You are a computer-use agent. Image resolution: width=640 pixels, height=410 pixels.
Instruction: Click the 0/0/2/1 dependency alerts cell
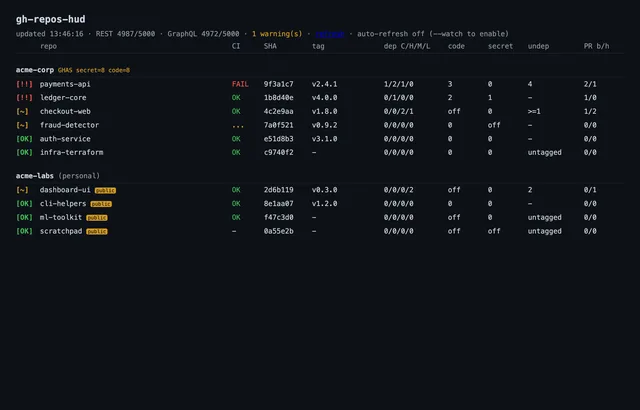398,111
